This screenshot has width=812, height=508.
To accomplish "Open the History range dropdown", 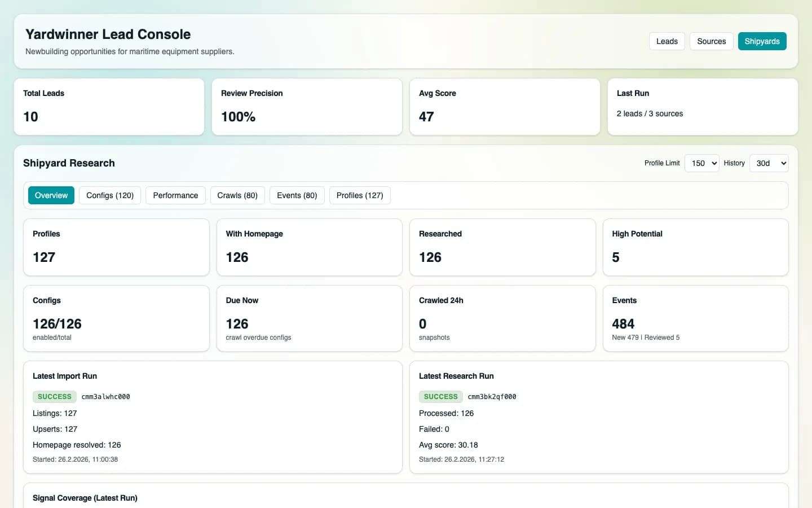I will [769, 163].
